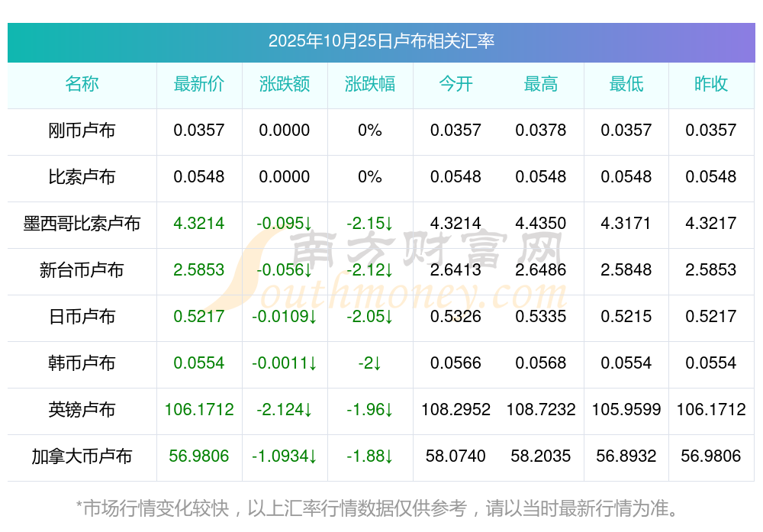763x532 pixels.
Task: Click the 刚币卢布 row name
Action: click(x=82, y=131)
